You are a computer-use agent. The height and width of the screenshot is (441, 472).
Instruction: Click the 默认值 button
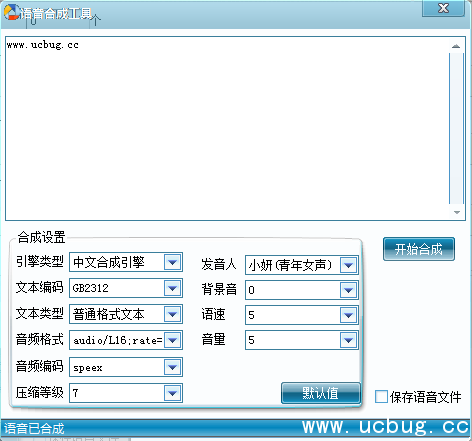[321, 393]
